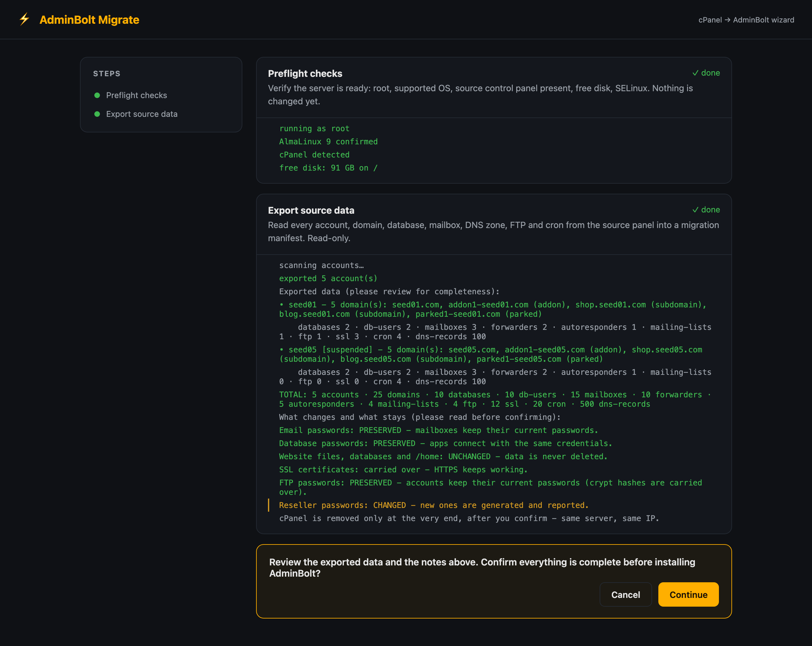Click the AdminBolt lightning bolt logo icon
The width and height of the screenshot is (812, 646).
pos(24,19)
